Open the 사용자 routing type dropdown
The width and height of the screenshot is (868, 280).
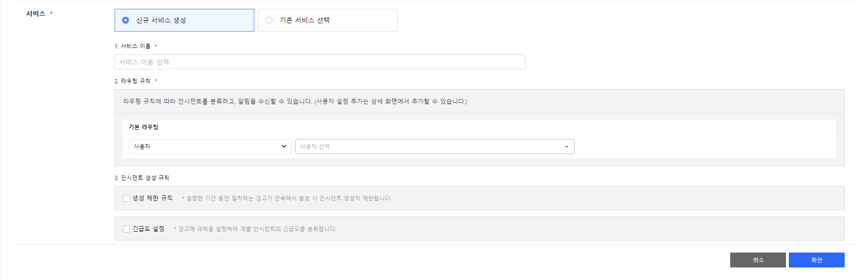pos(210,147)
